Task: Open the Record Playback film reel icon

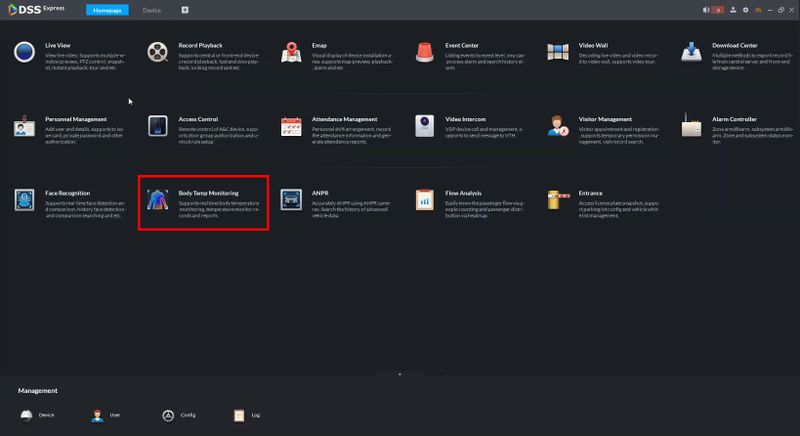Action: [x=158, y=52]
